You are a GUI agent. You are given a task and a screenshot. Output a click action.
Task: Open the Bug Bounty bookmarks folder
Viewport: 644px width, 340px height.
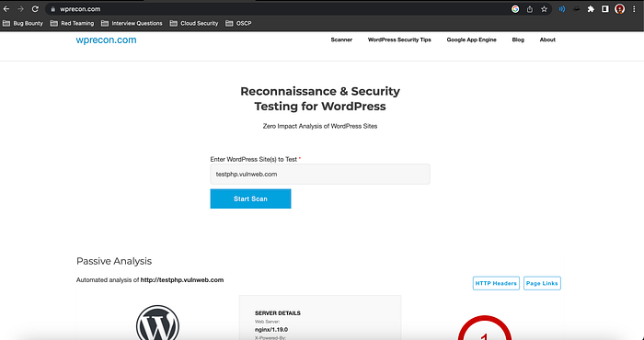(23, 23)
